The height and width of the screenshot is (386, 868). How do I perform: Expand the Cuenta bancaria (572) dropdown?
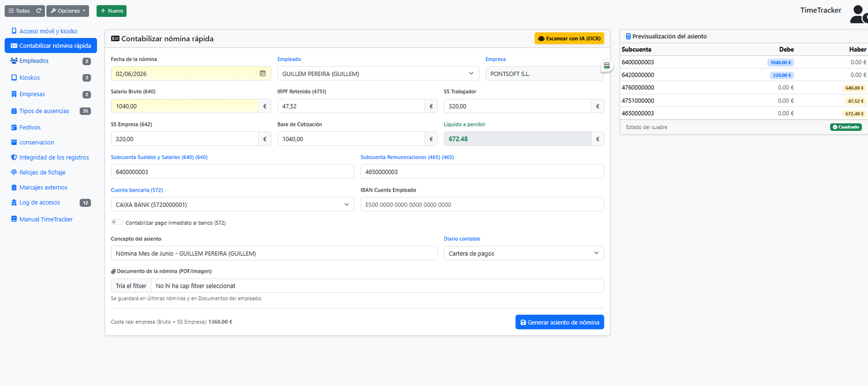(232, 204)
